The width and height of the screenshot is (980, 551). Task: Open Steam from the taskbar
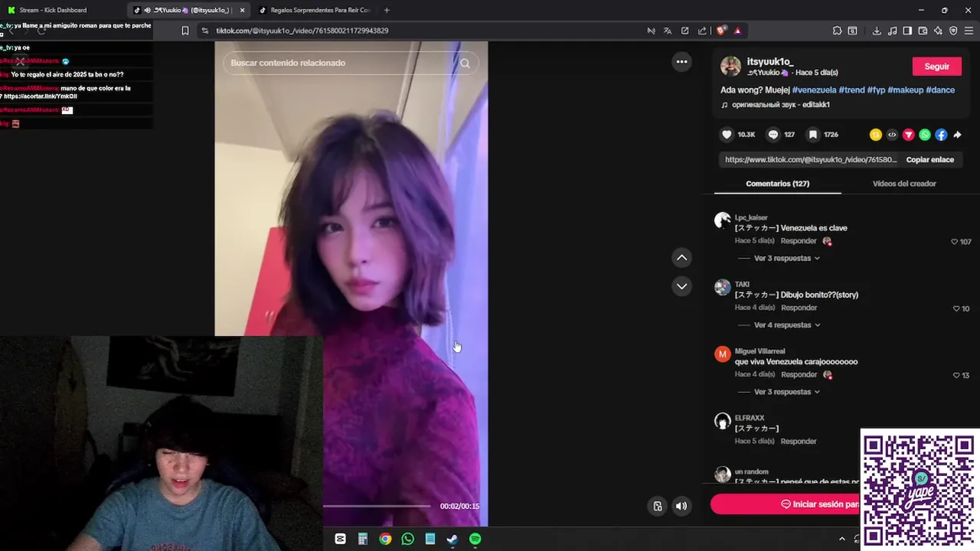click(452, 540)
